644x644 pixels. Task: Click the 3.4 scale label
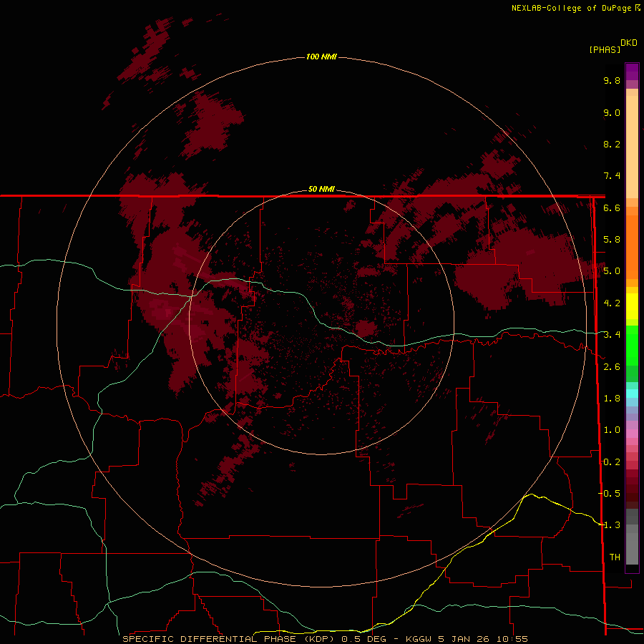click(612, 335)
